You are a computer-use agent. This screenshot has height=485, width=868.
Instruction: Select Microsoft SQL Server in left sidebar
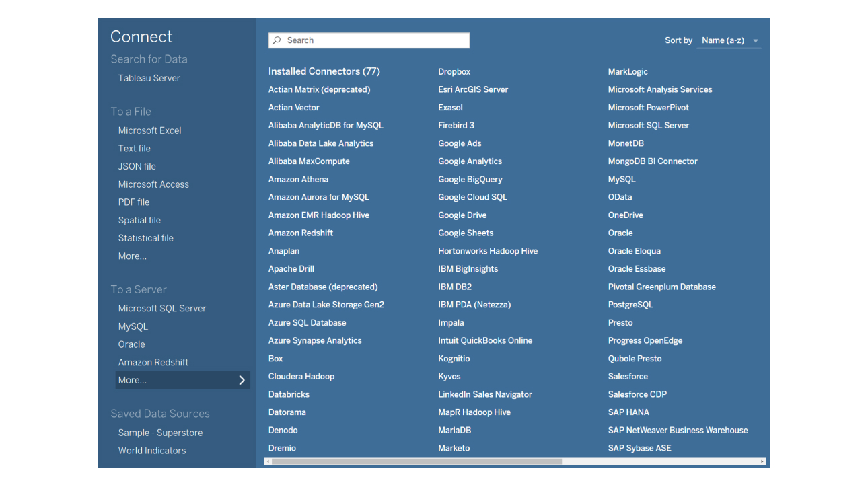click(x=162, y=309)
